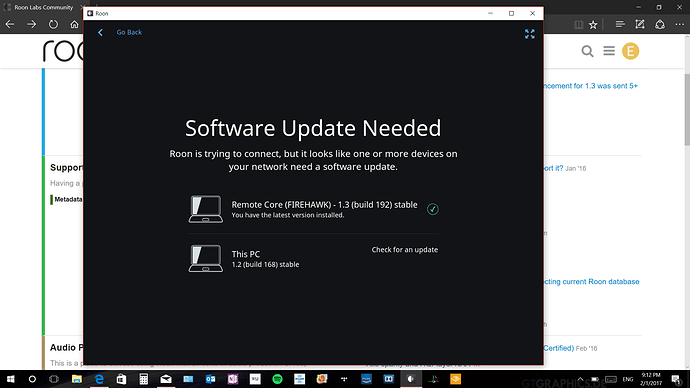Minimize the Roon window
Screen dimensions: 690x388
(x=490, y=13)
